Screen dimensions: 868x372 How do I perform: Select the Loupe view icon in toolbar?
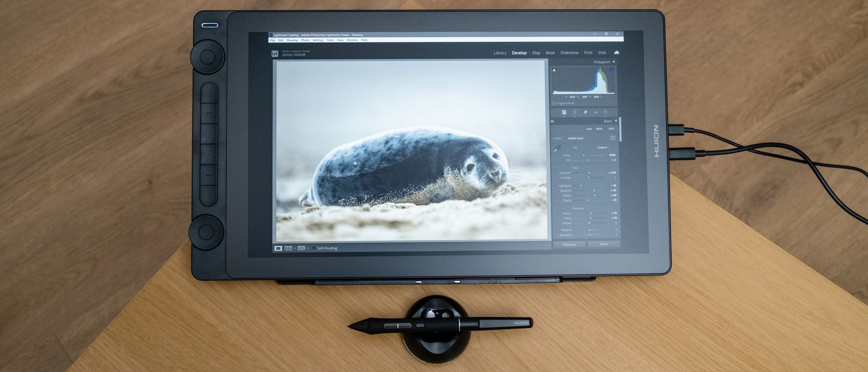click(278, 248)
